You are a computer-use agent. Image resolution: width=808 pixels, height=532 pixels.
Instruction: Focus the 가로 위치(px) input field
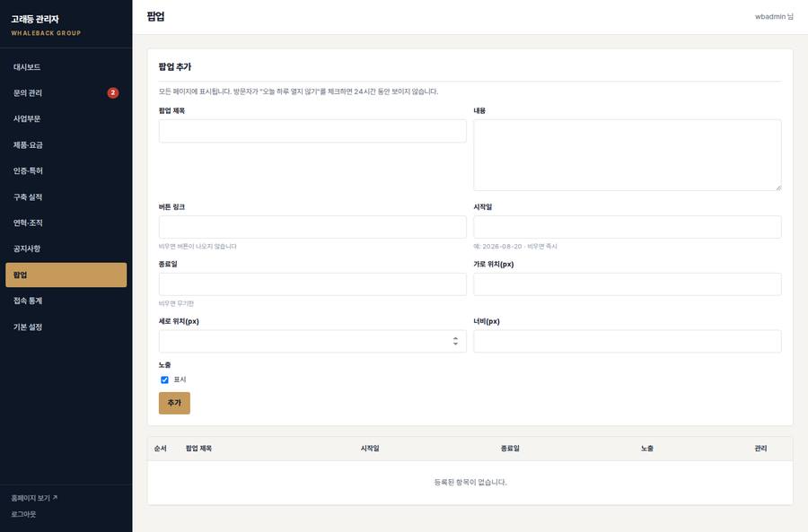click(x=628, y=284)
